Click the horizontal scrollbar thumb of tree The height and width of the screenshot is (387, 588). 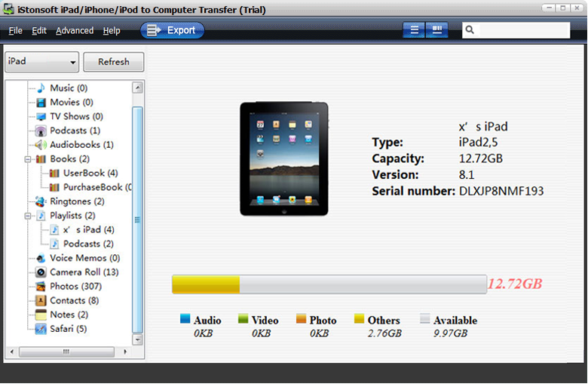tap(67, 352)
